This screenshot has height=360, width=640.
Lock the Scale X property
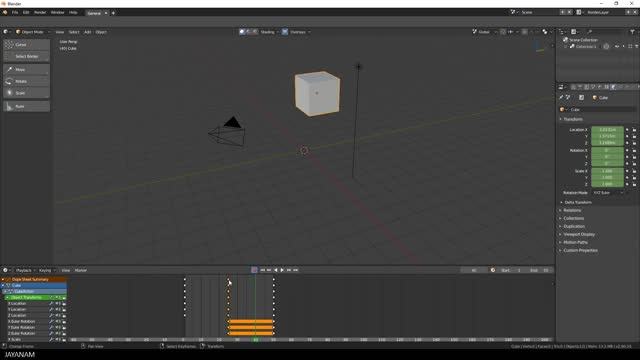point(634,171)
